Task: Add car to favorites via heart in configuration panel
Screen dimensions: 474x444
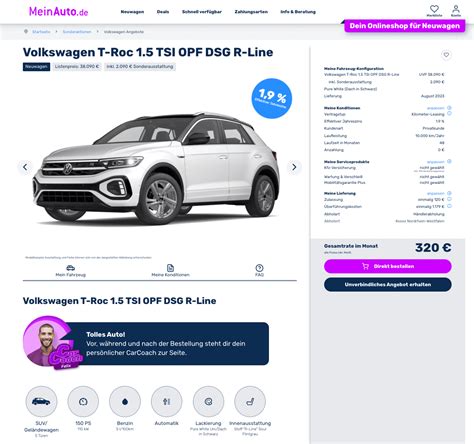Action: (x=446, y=55)
